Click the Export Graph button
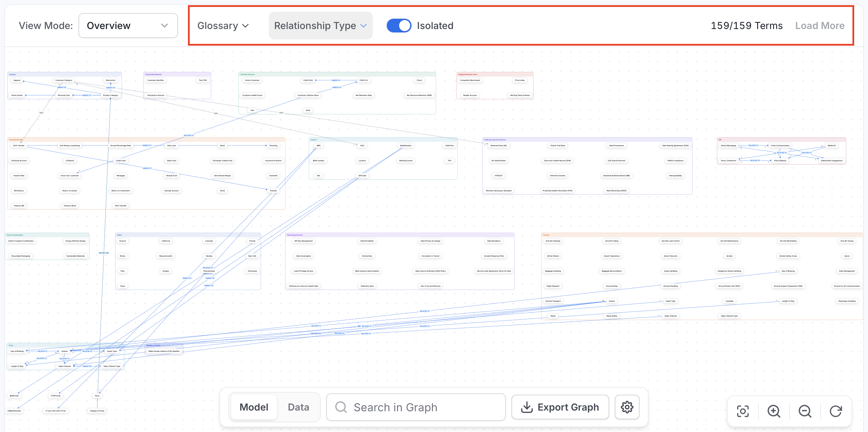Screen dimensions: 868x432 560,407
